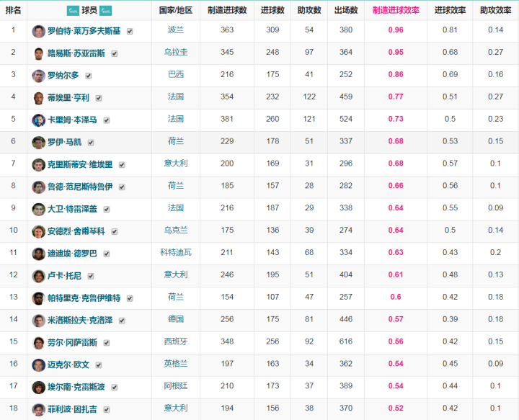Click the teal icon right of 球员 header
The height and width of the screenshot is (420, 519).
[x=105, y=11]
